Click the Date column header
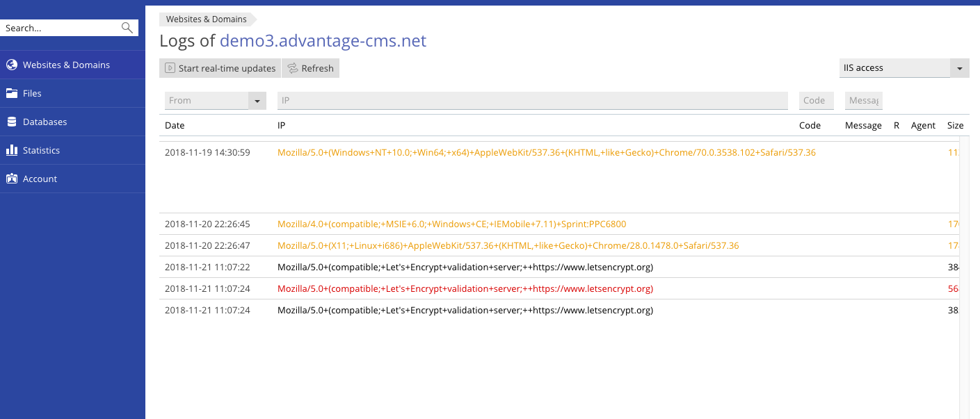Image resolution: width=980 pixels, height=419 pixels. [175, 126]
